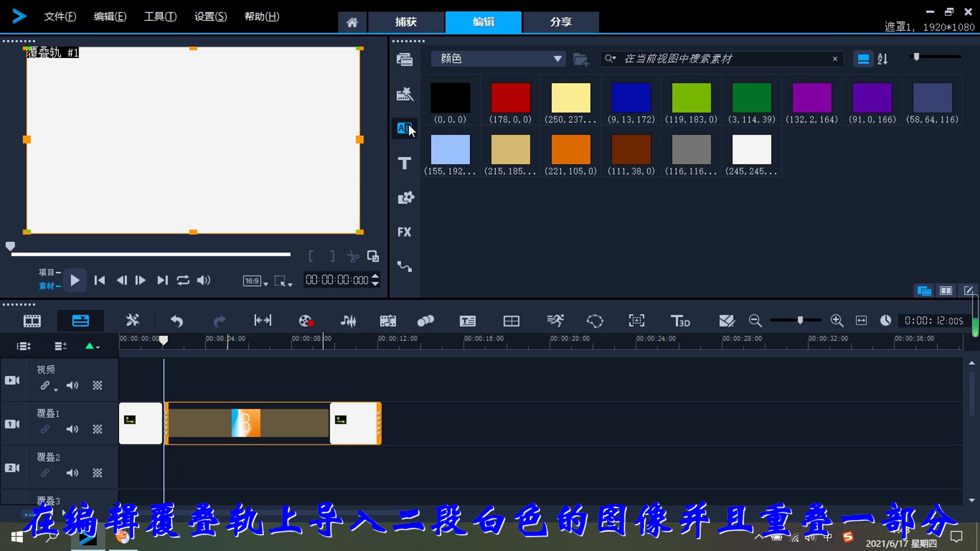Click the fit project/slip tool icon
980x551 pixels.
263,320
